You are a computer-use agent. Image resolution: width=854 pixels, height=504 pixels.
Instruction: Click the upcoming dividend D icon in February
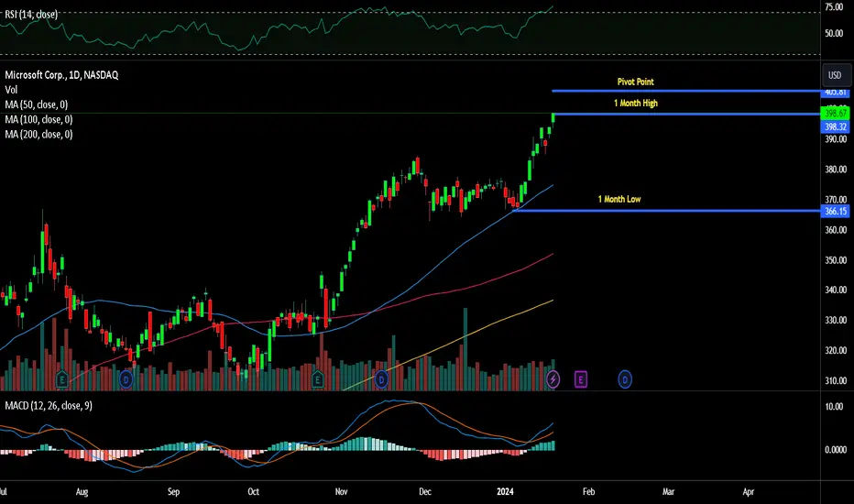pyautogui.click(x=625, y=379)
